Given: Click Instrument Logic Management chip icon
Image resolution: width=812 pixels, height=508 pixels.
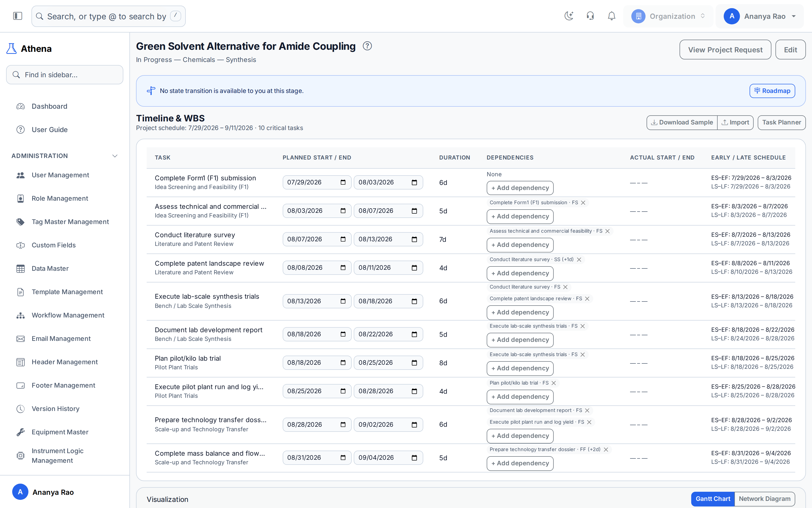Looking at the screenshot, I should [x=21, y=456].
